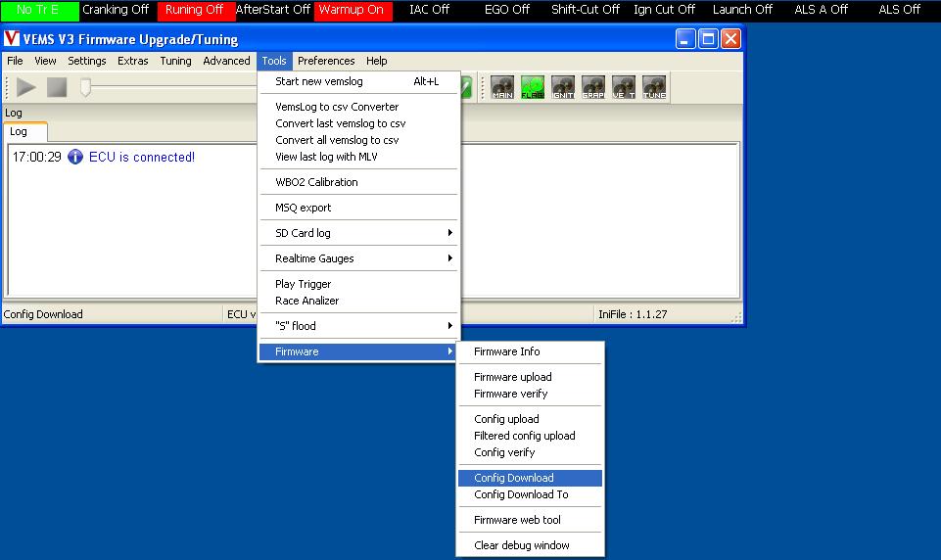Viewport: 941px width, 560px height.
Task: Open Race Analizer
Action: point(359,301)
